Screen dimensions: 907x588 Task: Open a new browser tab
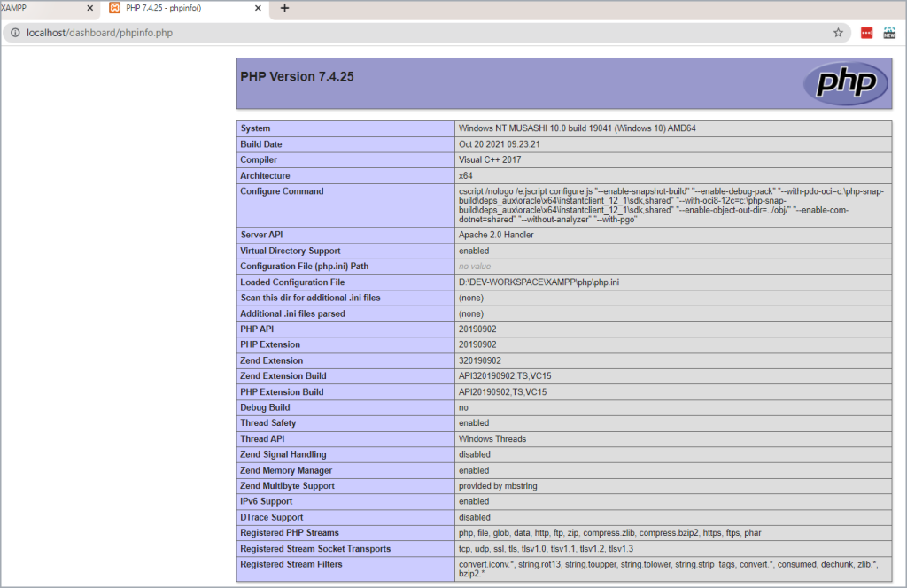284,8
